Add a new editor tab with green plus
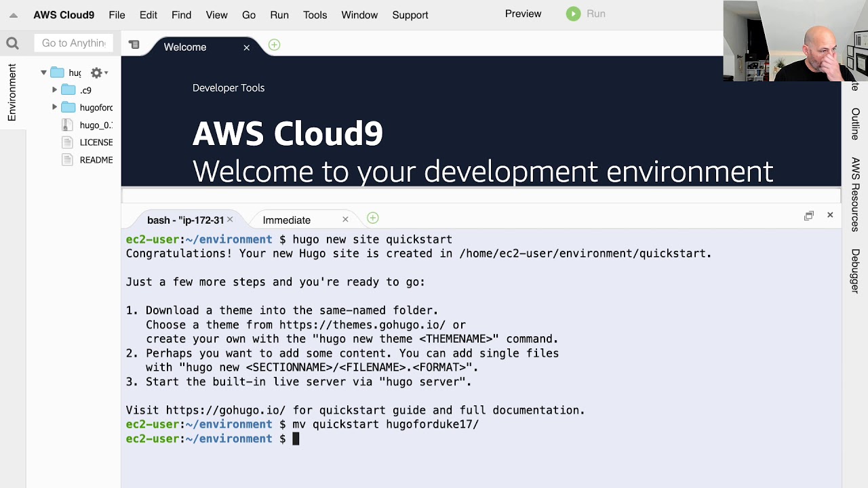This screenshot has height=488, width=868. click(x=274, y=45)
